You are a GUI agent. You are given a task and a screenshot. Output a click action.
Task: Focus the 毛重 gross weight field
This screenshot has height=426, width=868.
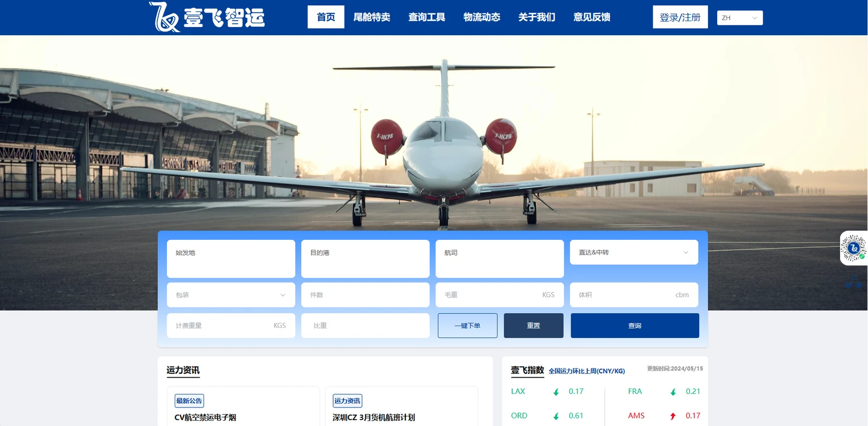pos(500,295)
